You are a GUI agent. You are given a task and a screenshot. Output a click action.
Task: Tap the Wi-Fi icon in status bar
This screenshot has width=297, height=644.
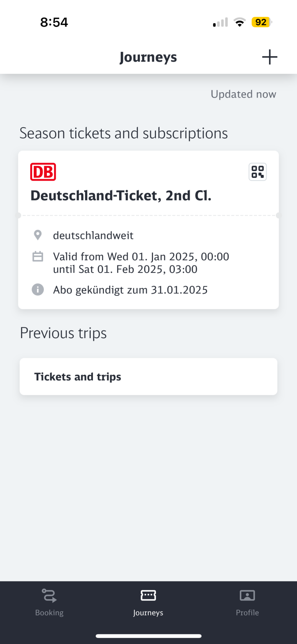pos(240,23)
